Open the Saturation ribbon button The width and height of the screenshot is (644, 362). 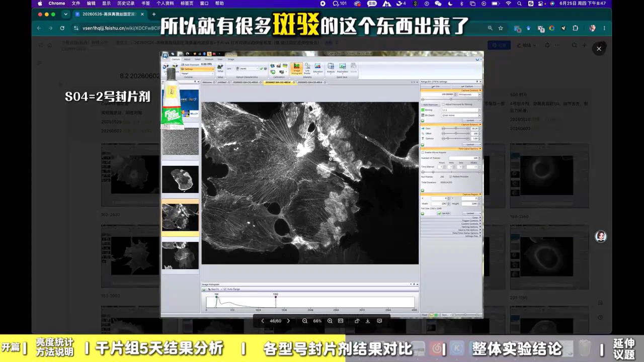point(317,69)
